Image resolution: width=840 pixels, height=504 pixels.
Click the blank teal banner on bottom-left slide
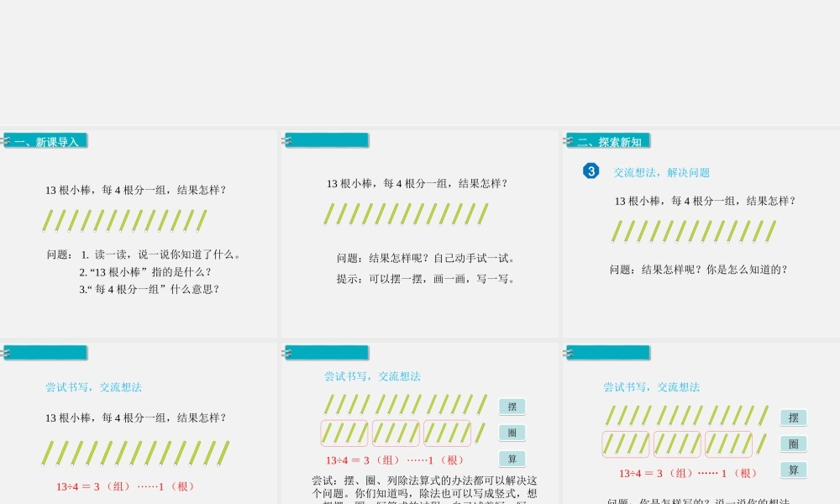click(46, 353)
